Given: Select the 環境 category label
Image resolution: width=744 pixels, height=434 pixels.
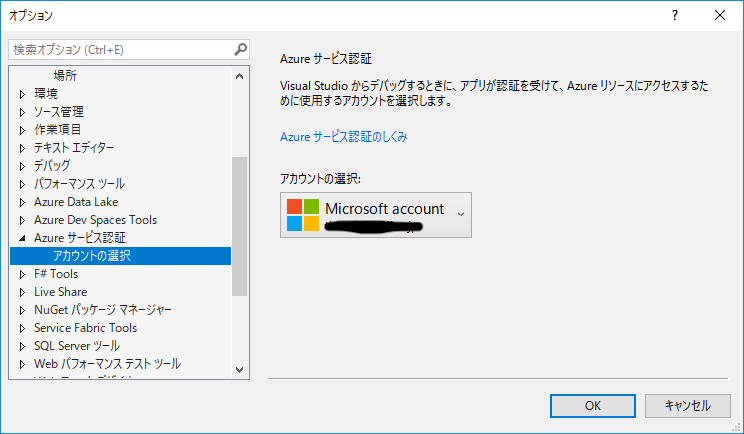Looking at the screenshot, I should coord(46,94).
